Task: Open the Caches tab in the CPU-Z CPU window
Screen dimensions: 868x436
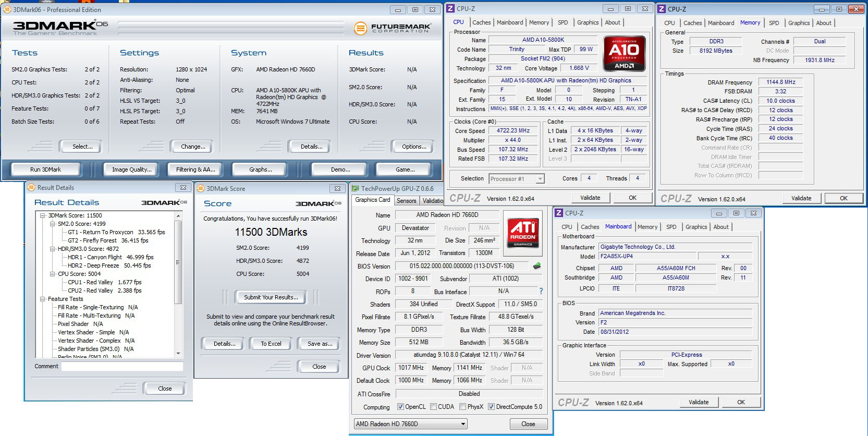Action: 481,22
